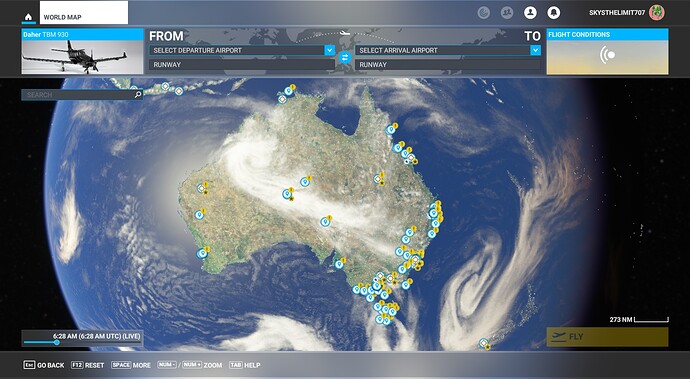Click the airport Search input field
Screen dimensions: 690x379
pyautogui.click(x=82, y=95)
